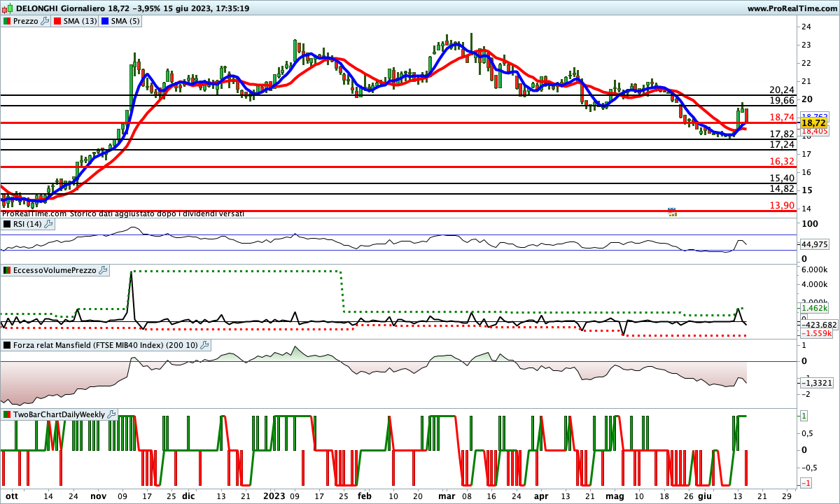Open TwoBarChartDailyWeekly settings wrench icon
This screenshot has height=504, width=840.
tap(112, 414)
